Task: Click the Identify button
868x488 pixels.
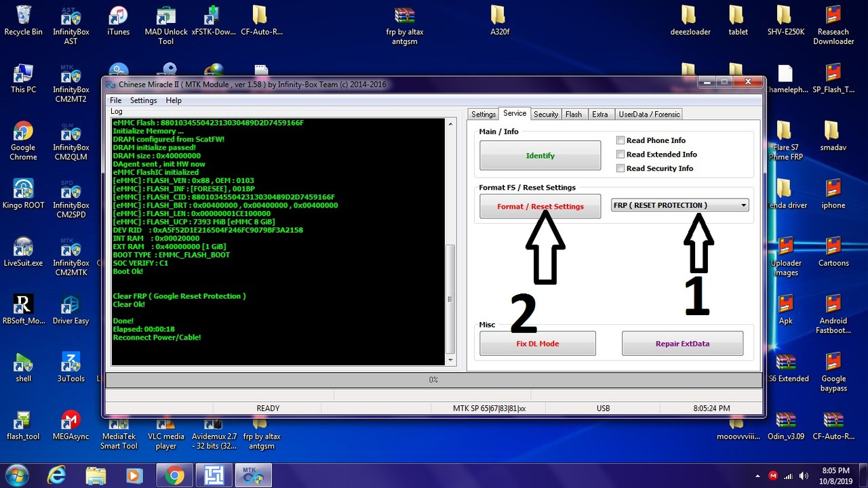Action: tap(540, 155)
